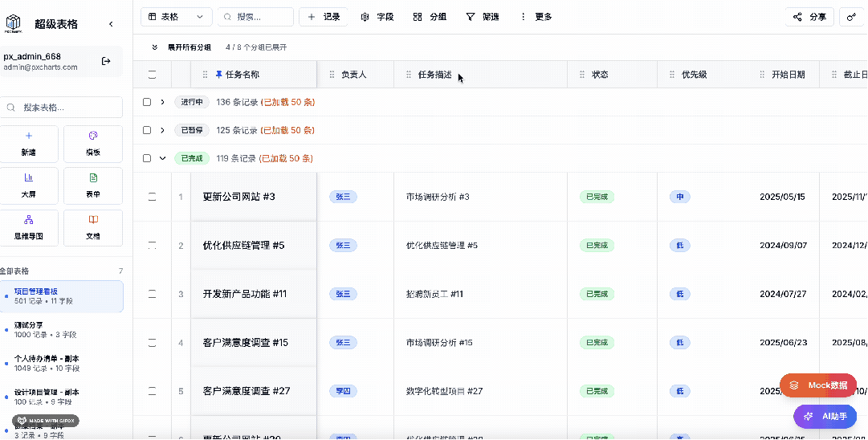Open the 筛选 filter menu
The width and height of the screenshot is (868, 440).
482,17
